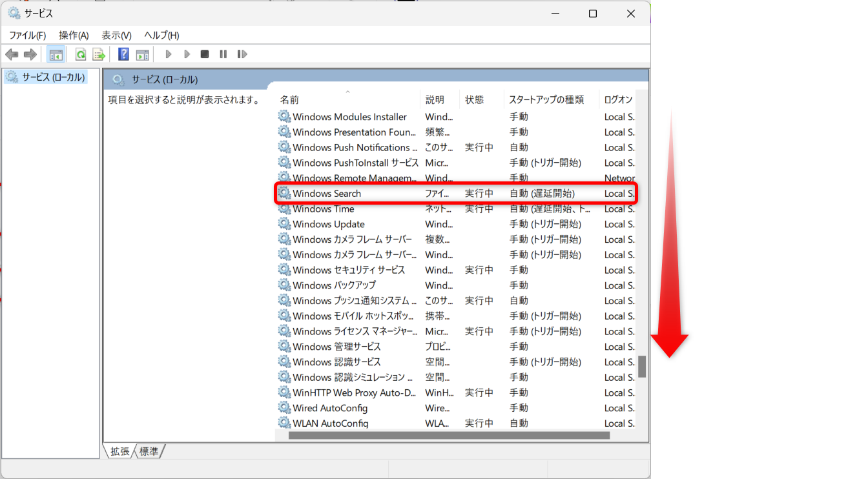Viewport: 868px width, 479px height.
Task: Open Help via the blue question mark icon
Action: coord(123,54)
